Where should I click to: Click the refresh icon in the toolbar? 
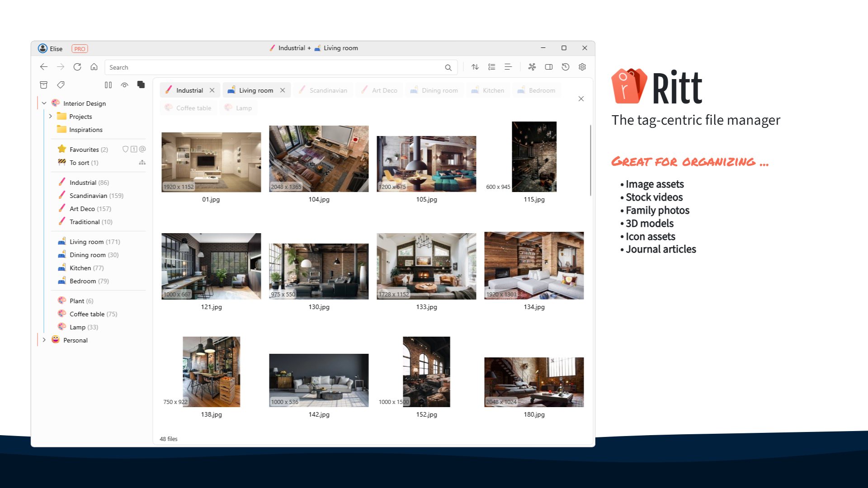pyautogui.click(x=77, y=66)
